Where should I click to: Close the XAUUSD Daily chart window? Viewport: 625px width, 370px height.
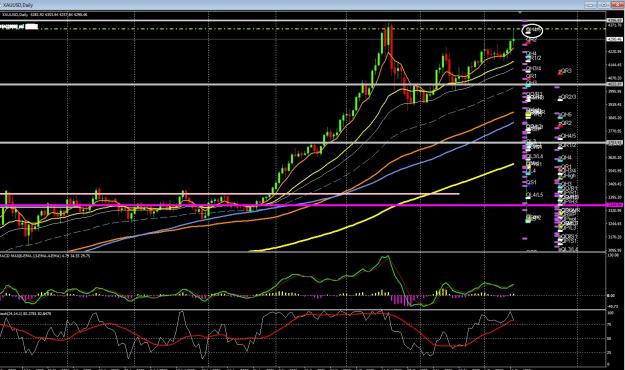click(617, 5)
